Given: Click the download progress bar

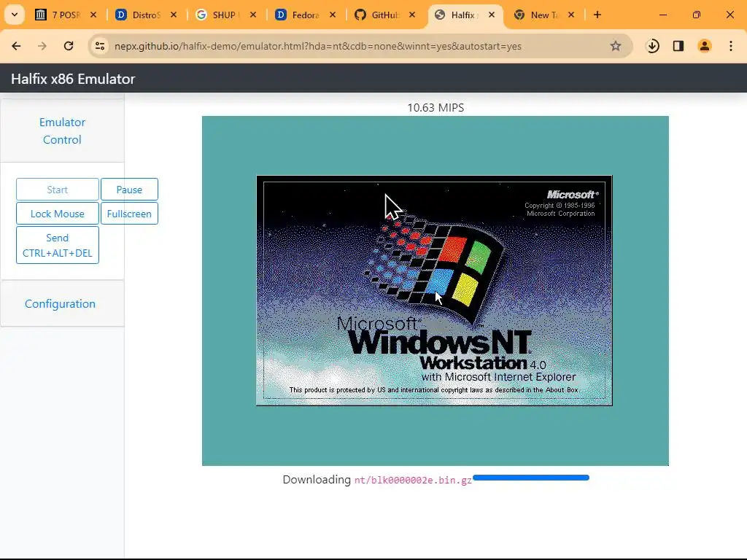Looking at the screenshot, I should pos(531,478).
